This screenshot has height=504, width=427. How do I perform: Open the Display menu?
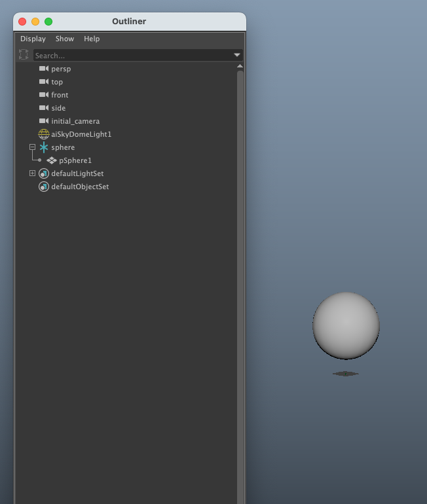[33, 39]
